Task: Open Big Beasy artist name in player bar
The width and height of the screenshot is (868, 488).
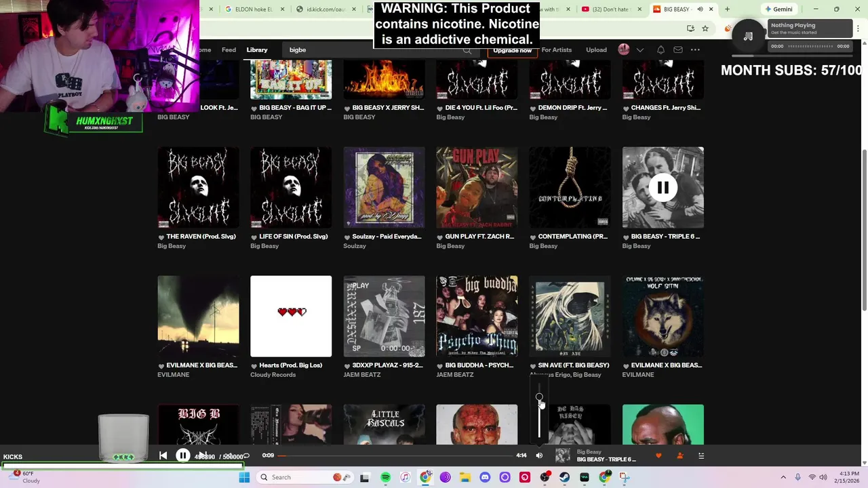Action: [x=589, y=451]
